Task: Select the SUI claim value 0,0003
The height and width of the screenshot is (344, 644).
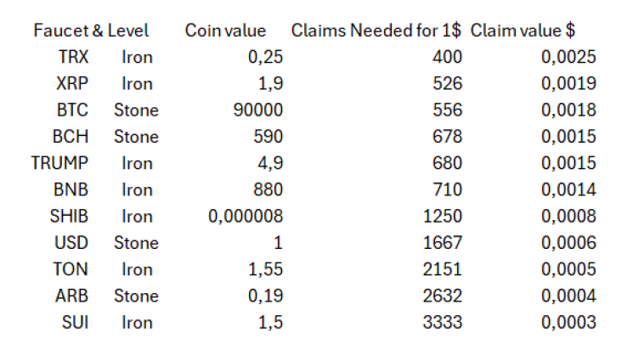Action: [x=568, y=322]
